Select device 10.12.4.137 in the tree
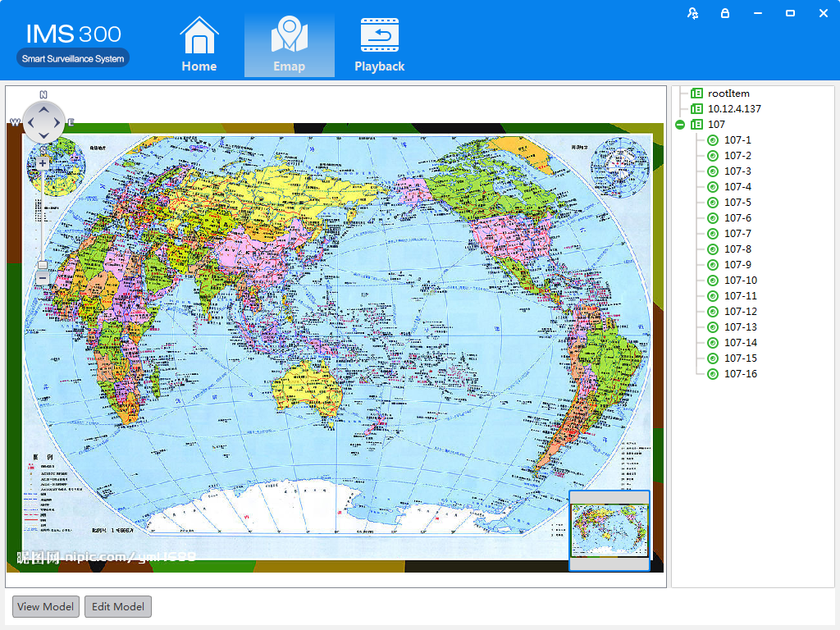Viewport: 840px width, 630px height. (x=734, y=109)
